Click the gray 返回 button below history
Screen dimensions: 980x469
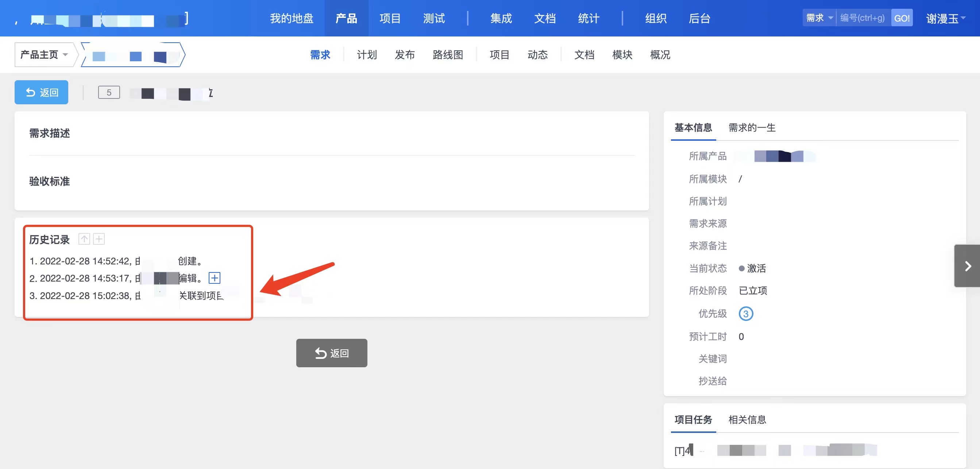(331, 353)
